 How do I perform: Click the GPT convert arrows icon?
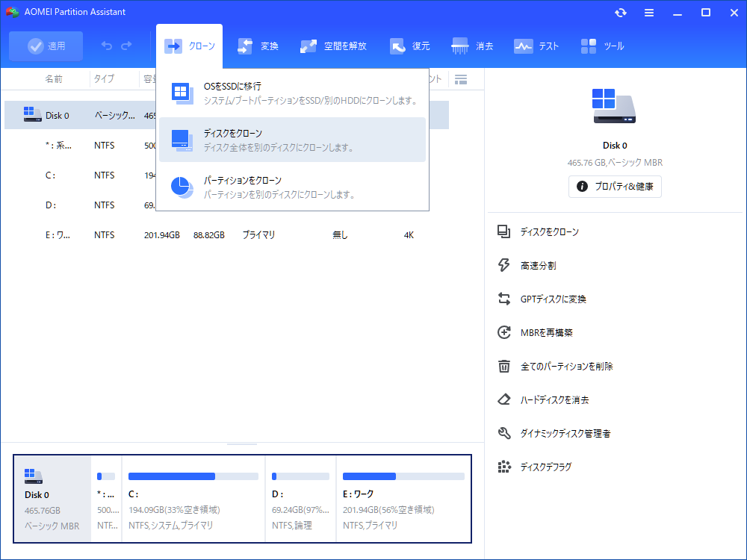click(x=504, y=299)
